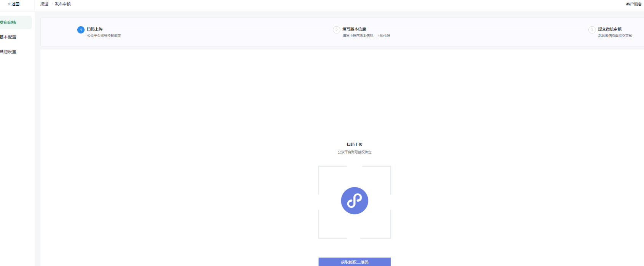Viewport: 644px width, 266px height.
Task: Click the 获取授权二维码 button
Action: click(x=355, y=262)
